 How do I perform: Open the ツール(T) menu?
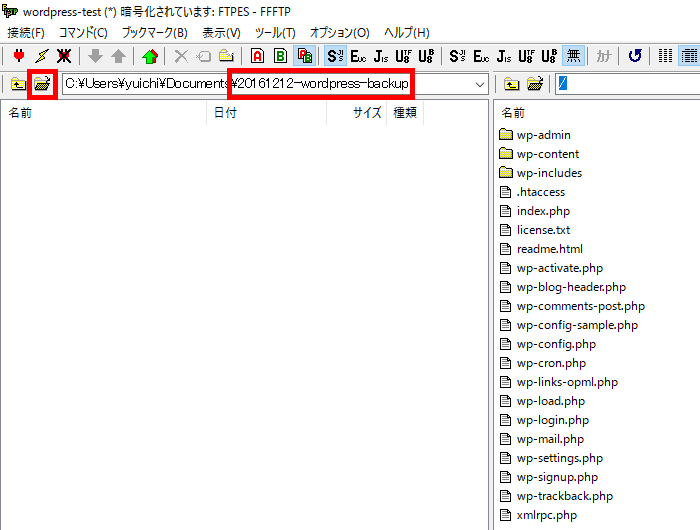click(274, 33)
